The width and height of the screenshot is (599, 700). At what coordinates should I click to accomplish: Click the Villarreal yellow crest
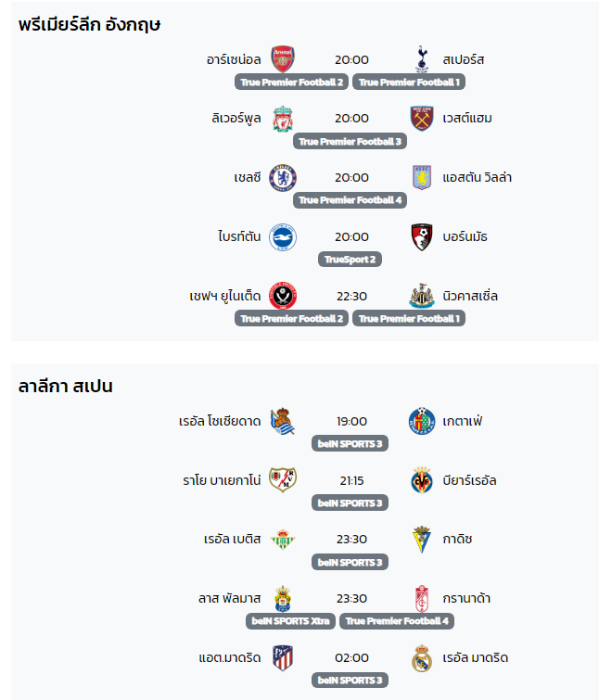pos(422,480)
